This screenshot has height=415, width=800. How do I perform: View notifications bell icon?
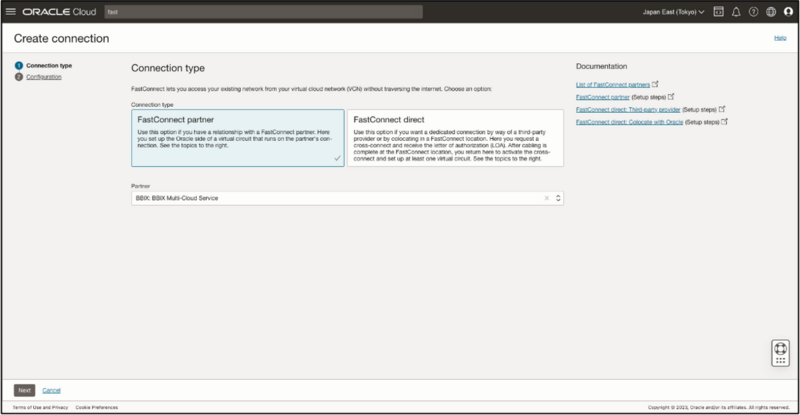pos(736,12)
